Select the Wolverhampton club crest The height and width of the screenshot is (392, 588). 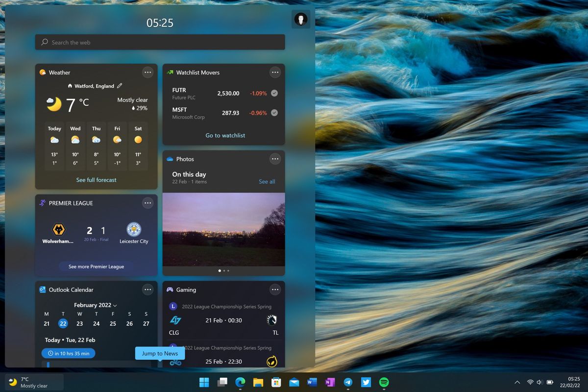tap(58, 230)
